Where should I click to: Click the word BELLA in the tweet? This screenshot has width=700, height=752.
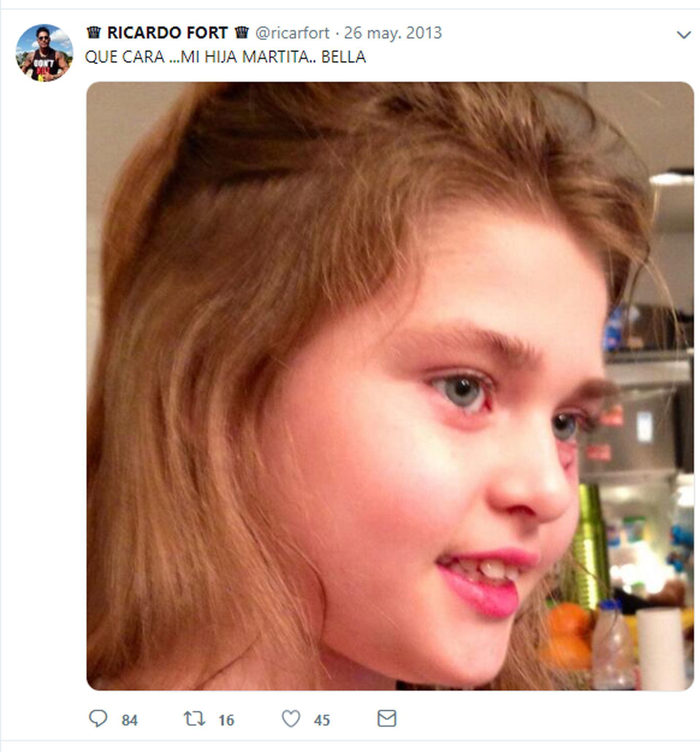click(343, 57)
